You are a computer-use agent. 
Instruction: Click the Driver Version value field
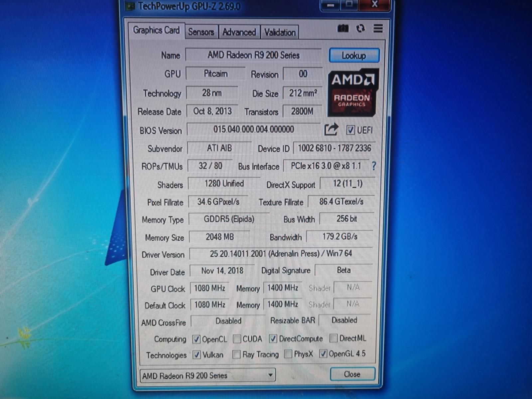[281, 254]
